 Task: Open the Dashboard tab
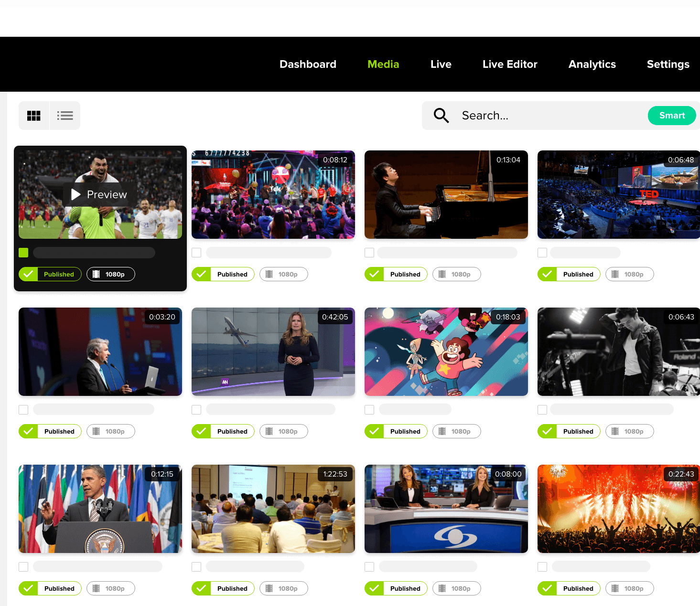point(308,64)
